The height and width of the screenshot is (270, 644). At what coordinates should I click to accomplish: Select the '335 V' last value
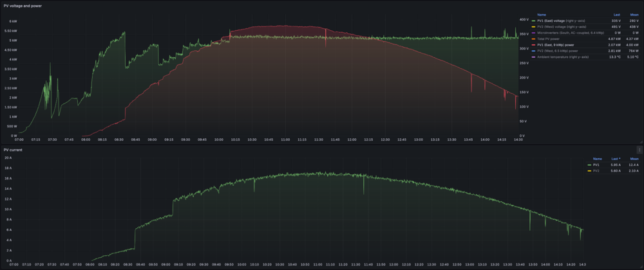[x=616, y=21]
